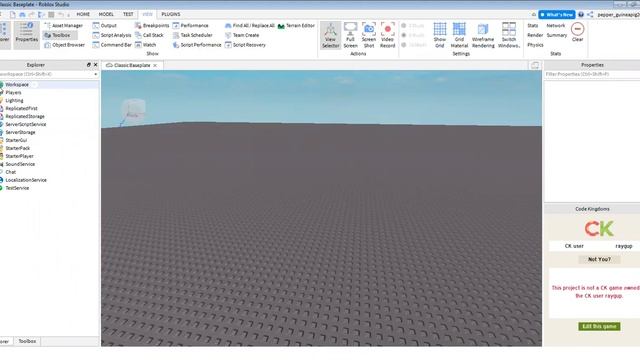
Task: Clear the stats display
Action: pyautogui.click(x=578, y=33)
